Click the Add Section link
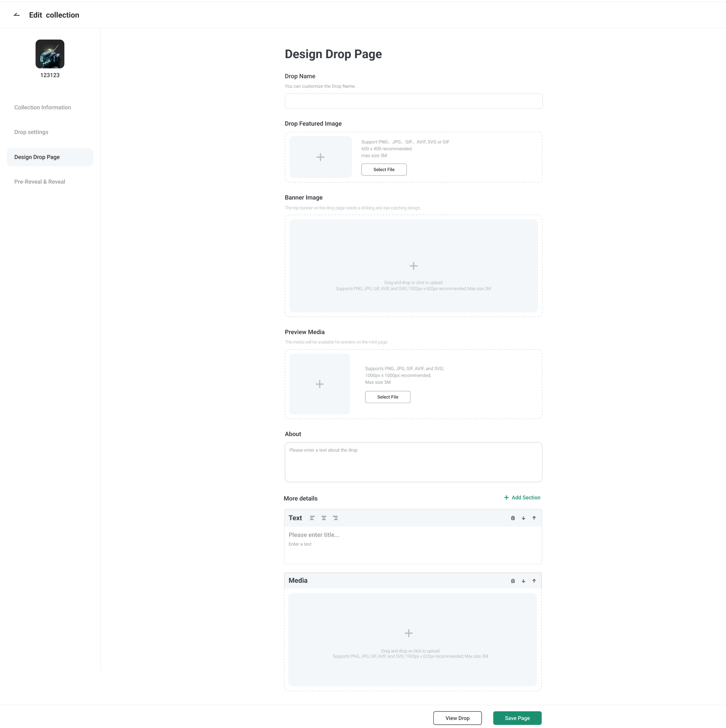Viewport: 726px width, 728px height. pos(522,498)
